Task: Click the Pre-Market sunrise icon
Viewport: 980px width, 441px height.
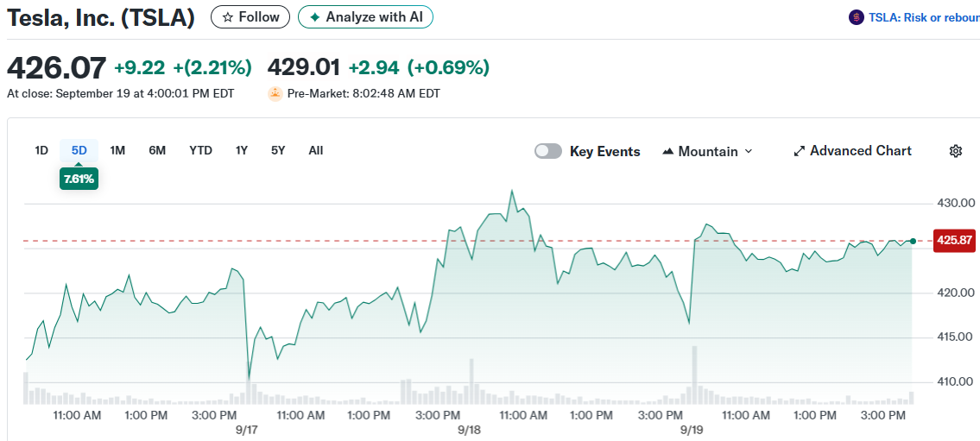Action: (x=275, y=94)
